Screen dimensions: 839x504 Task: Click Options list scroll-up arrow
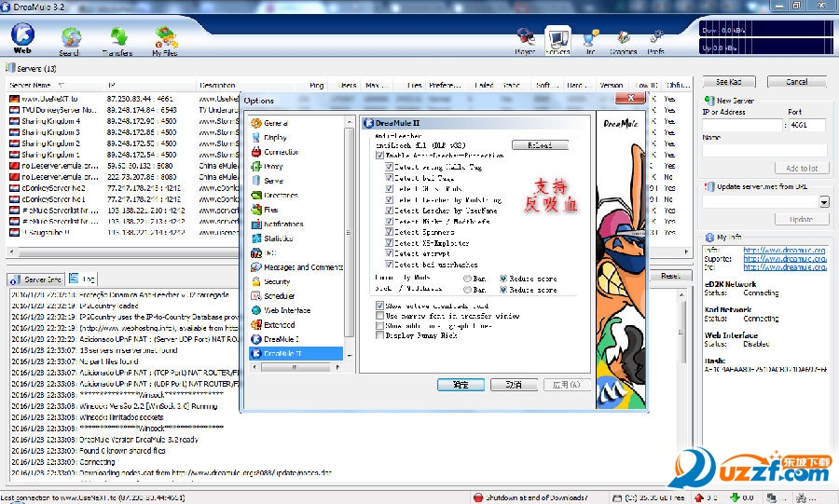coord(350,122)
